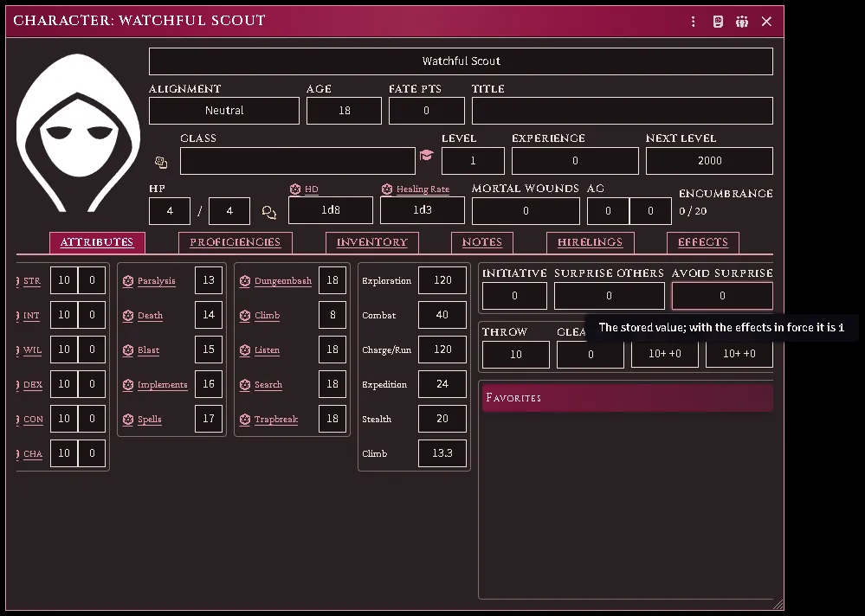Click the dice icon beside Listen
The width and height of the screenshot is (865, 616).
pyautogui.click(x=245, y=350)
